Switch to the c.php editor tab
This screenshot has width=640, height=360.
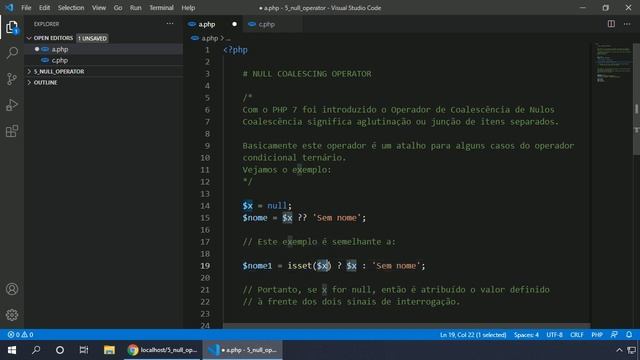pos(273,24)
